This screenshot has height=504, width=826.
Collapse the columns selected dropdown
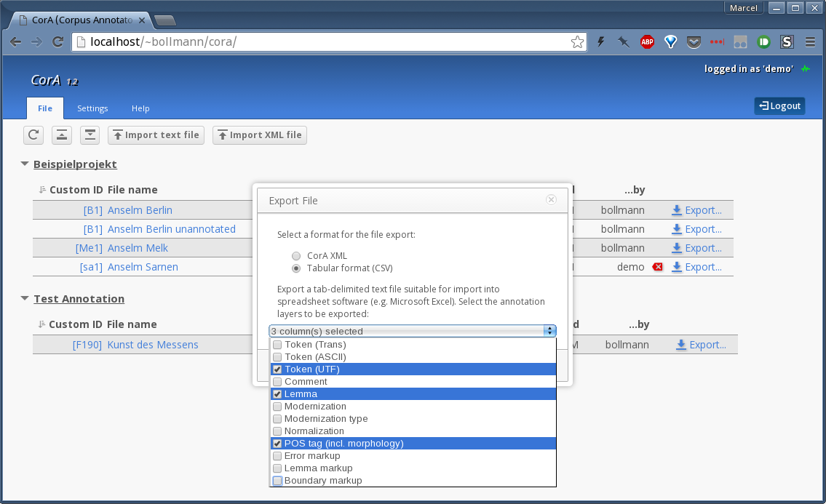click(x=550, y=331)
